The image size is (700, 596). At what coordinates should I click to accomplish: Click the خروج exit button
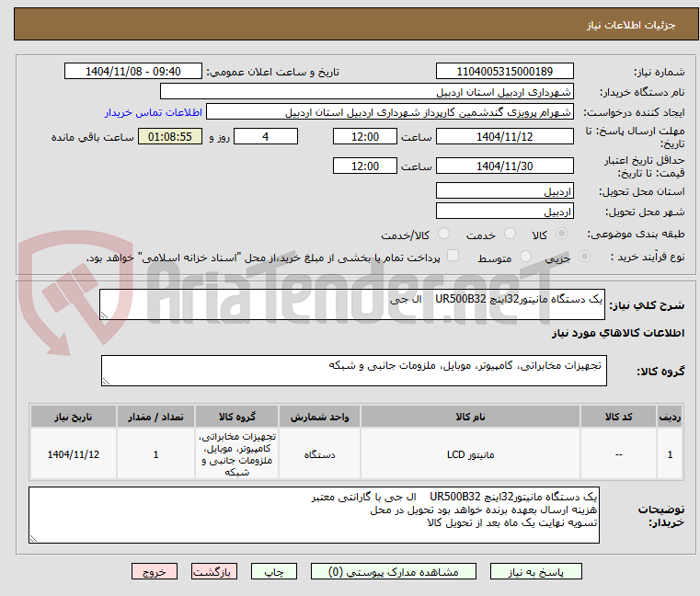(x=155, y=571)
